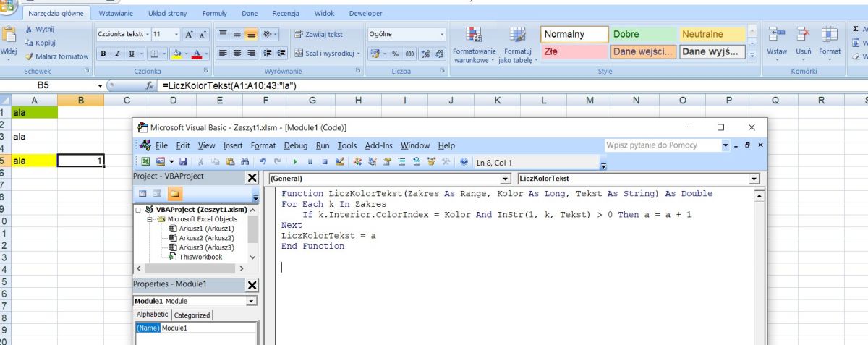
Task: Click the Reset stop icon in VBA toolbar
Action: point(325,162)
